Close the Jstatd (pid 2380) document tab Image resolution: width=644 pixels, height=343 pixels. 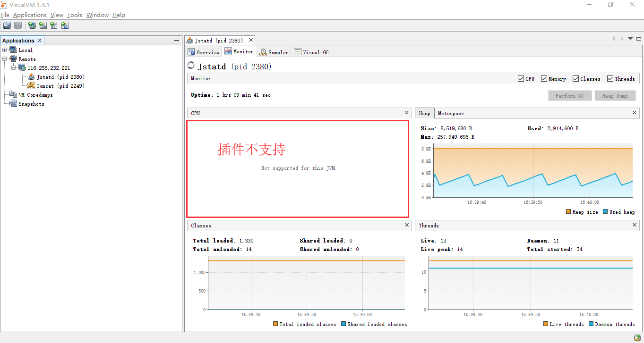[251, 40]
